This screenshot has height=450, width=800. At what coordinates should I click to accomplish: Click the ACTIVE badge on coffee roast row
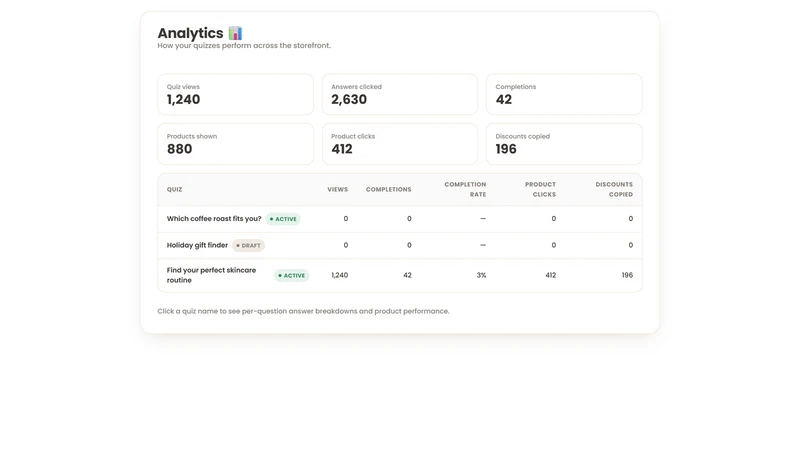[x=283, y=219]
